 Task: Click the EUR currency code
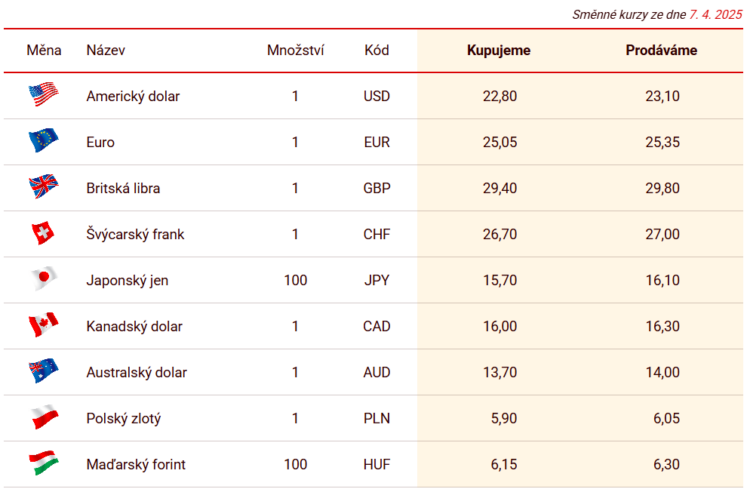(x=377, y=142)
